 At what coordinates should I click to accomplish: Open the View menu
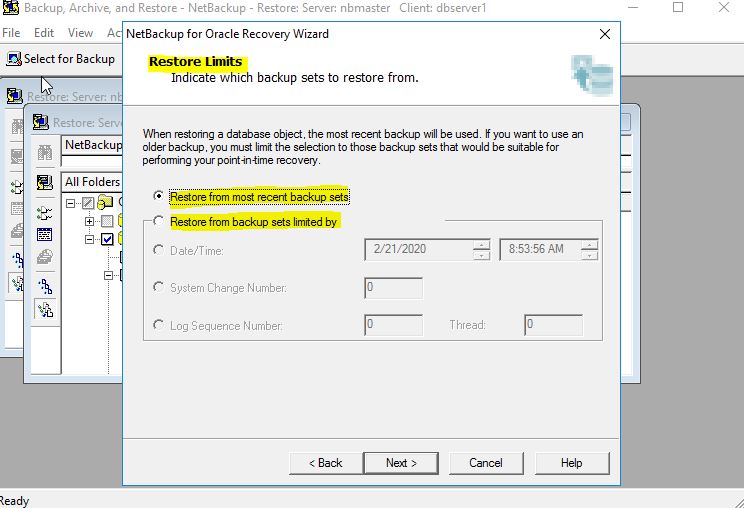point(80,33)
